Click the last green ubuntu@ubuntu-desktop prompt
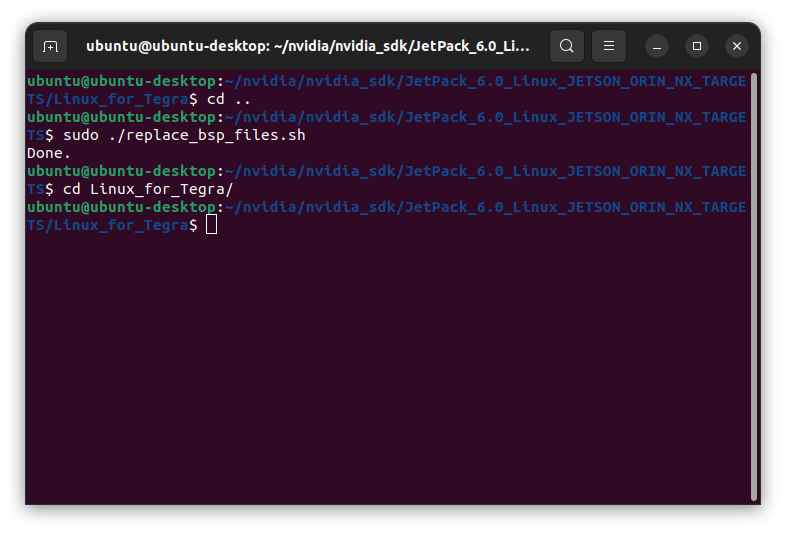The width and height of the screenshot is (786, 533). 121,208
